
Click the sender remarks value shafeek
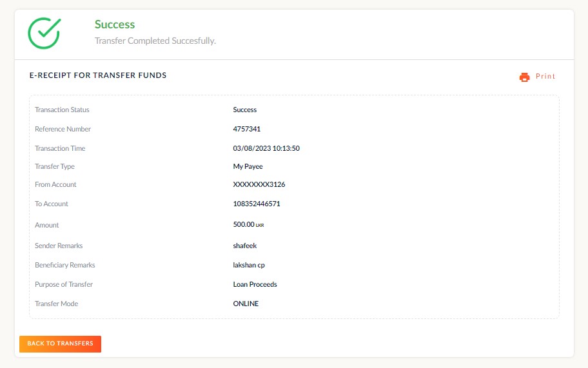[245, 246]
